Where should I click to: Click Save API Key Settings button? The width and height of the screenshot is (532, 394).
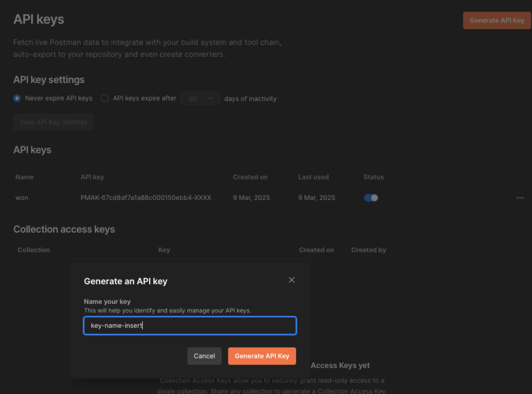tap(54, 122)
